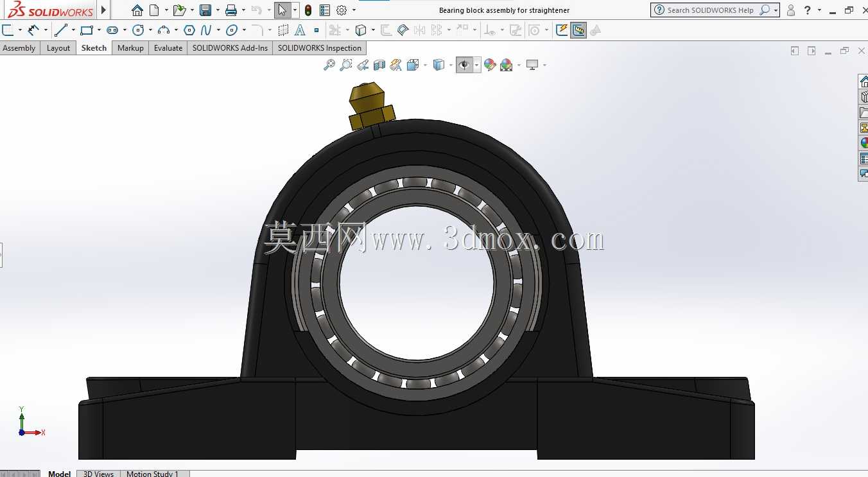The image size is (868, 477).
Task: Open Section View icon
Action: pyautogui.click(x=379, y=65)
